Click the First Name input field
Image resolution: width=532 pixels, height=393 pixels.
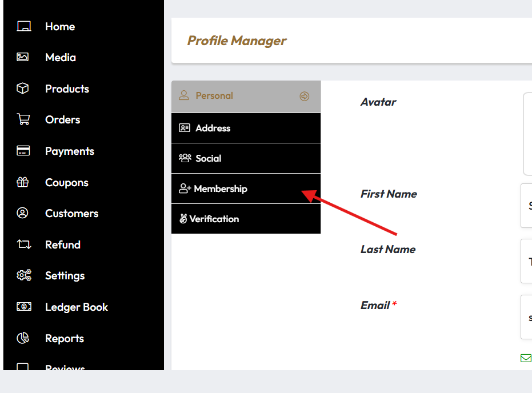(x=526, y=206)
